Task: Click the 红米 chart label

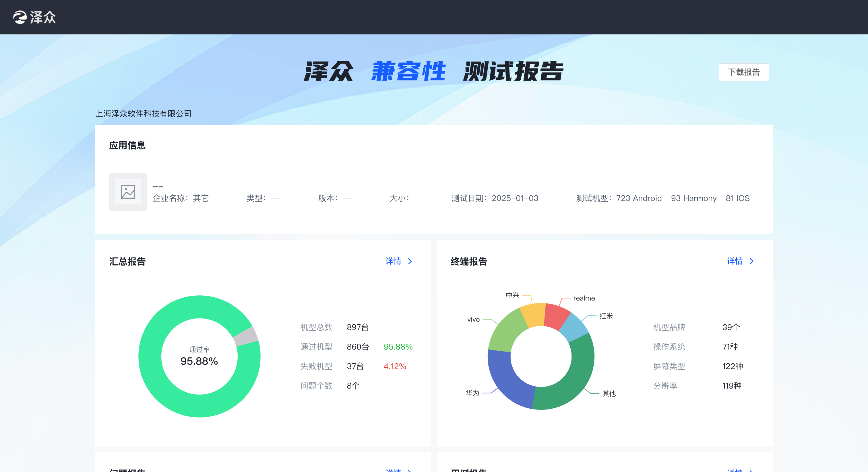Action: [x=606, y=316]
